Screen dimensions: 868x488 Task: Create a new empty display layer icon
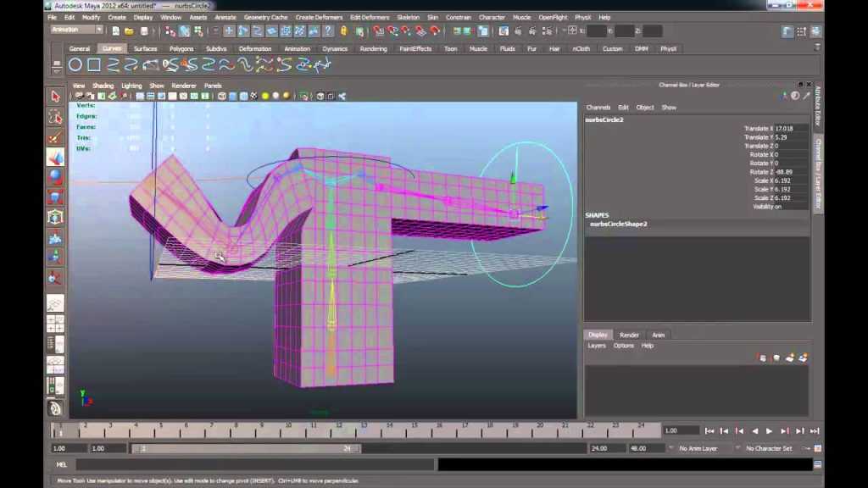(x=790, y=358)
